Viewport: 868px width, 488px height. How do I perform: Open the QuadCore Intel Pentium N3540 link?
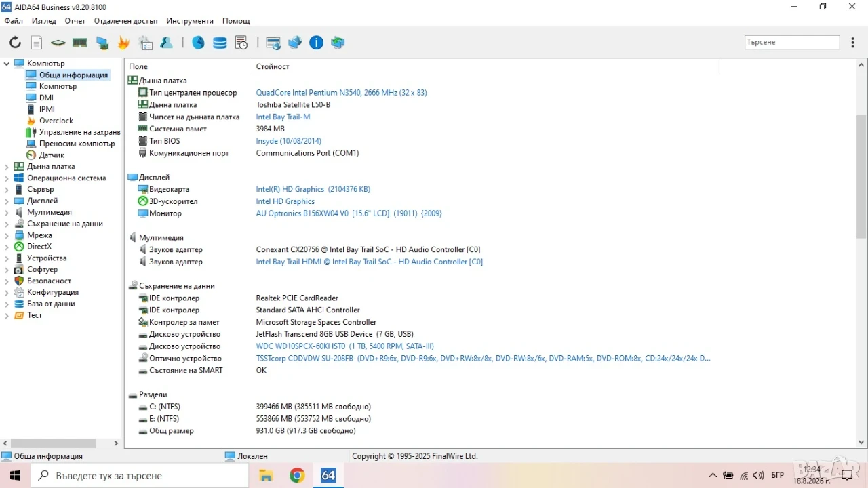[x=341, y=93]
